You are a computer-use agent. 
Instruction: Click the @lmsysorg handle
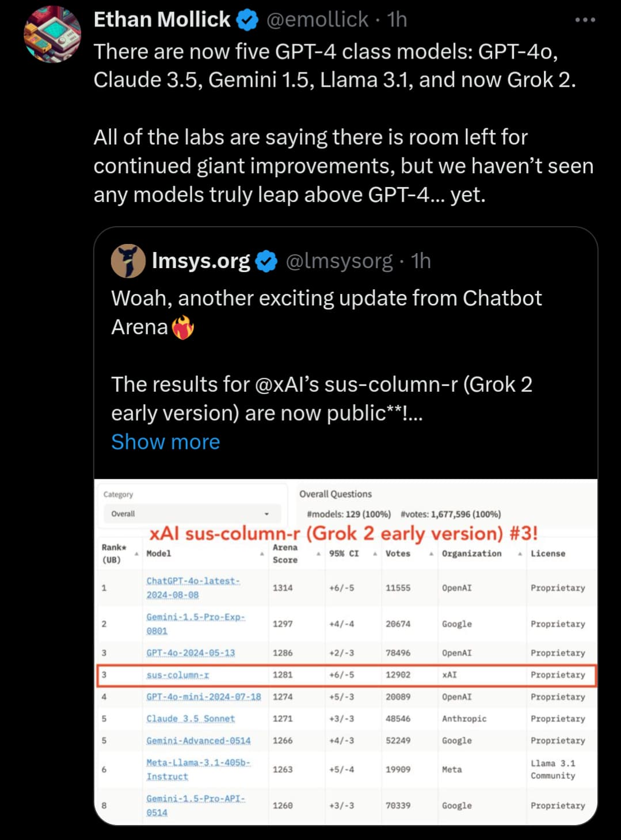coord(339,261)
